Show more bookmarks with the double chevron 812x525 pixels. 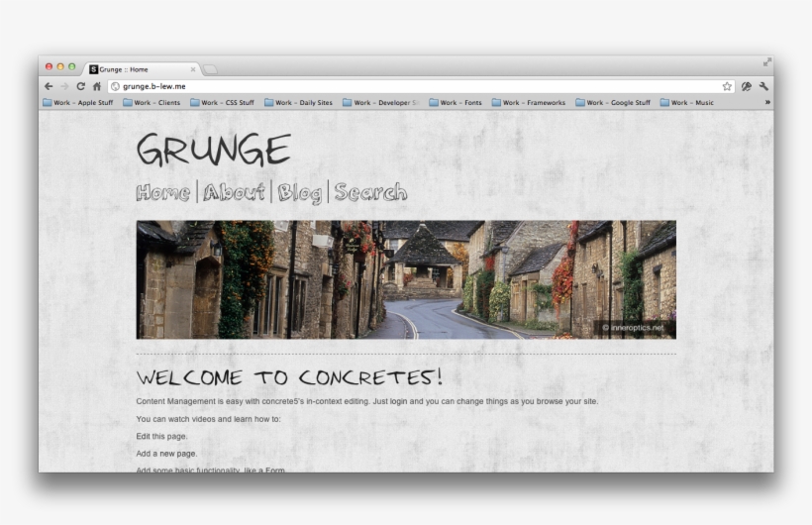pos(767,103)
